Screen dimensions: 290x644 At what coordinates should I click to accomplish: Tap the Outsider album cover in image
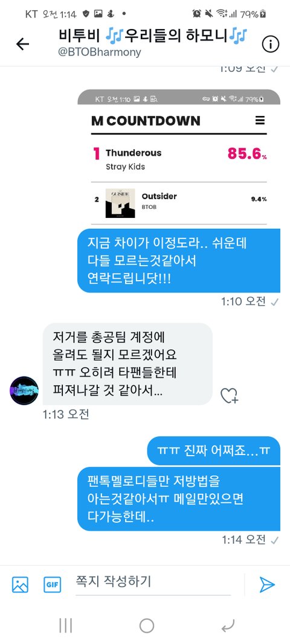[120, 203]
